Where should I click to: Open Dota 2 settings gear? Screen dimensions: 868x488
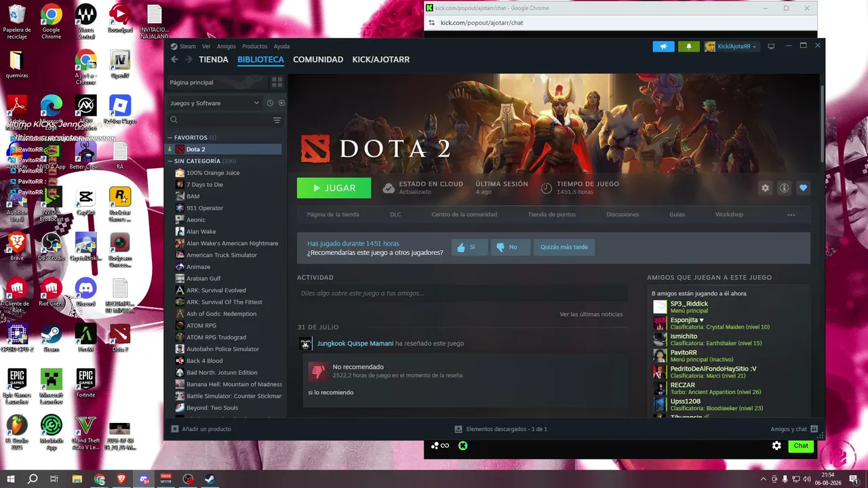[x=765, y=188]
